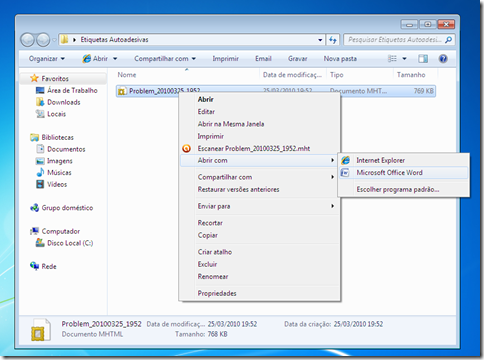Open the Compartilhar com toolbar dropdown
The image size is (484, 360).
[165, 59]
